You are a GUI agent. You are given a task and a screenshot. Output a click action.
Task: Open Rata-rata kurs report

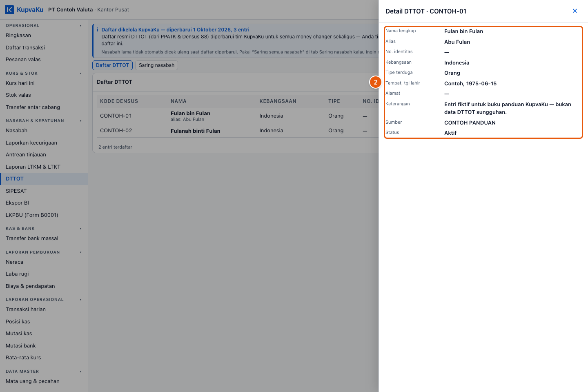pos(44,358)
